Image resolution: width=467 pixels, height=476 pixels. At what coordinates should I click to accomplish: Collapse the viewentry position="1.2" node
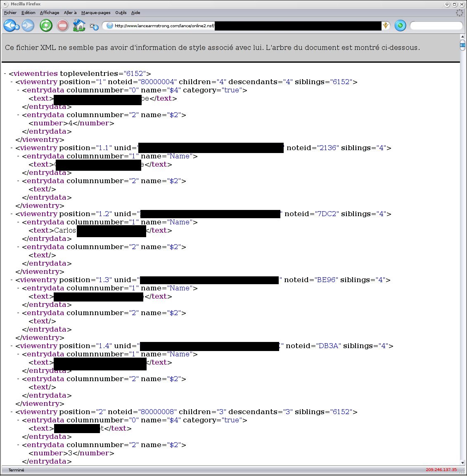pyautogui.click(x=12, y=214)
